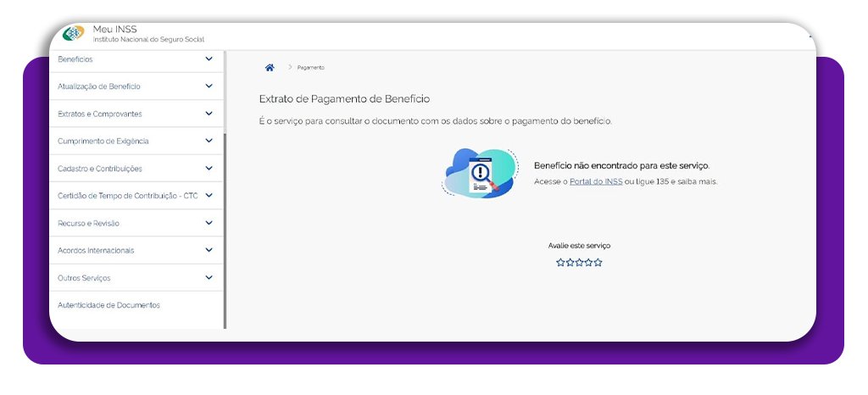Open Cadastro e Contribuições menu

(100, 169)
